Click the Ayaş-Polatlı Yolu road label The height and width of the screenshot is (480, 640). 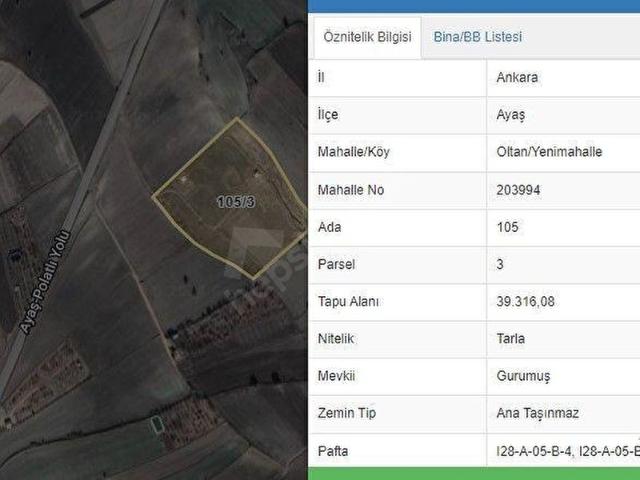click(45, 282)
